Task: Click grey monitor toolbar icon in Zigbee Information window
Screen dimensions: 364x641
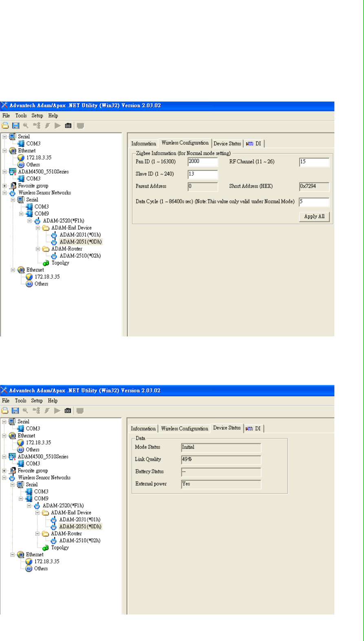Action: tap(80, 126)
